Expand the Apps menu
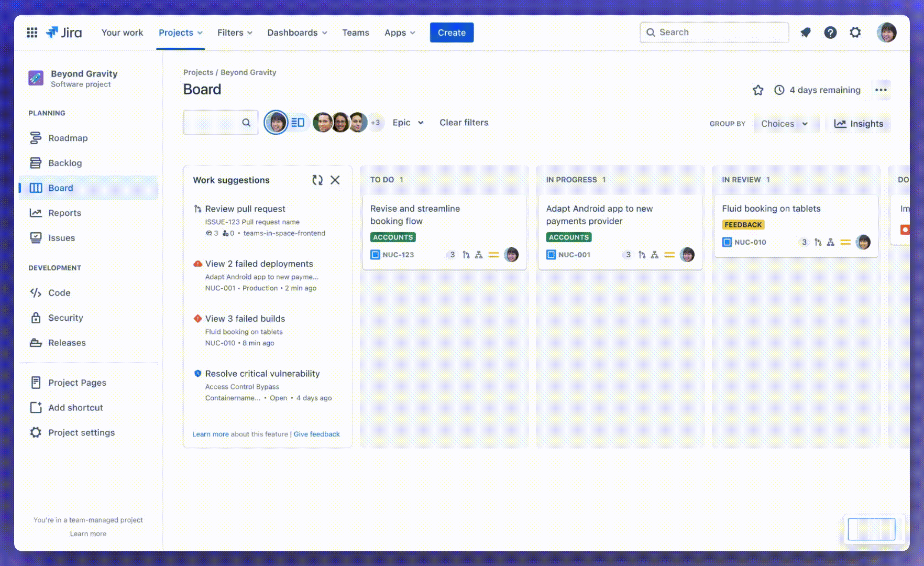This screenshot has height=566, width=924. click(400, 32)
